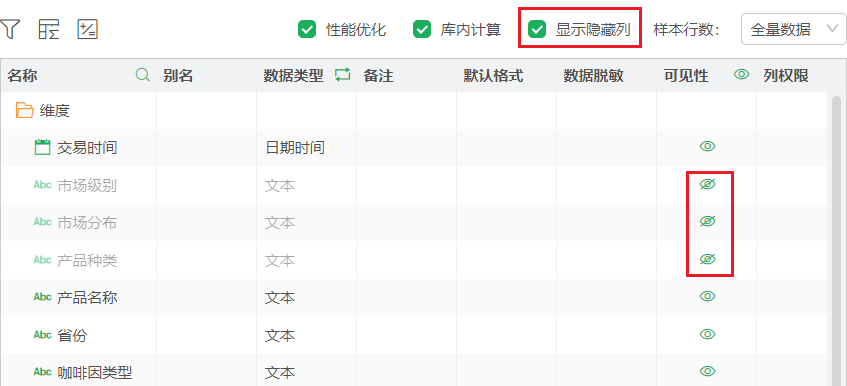The width and height of the screenshot is (847, 386).
Task: Select the 交易时间 field name
Action: (x=87, y=147)
